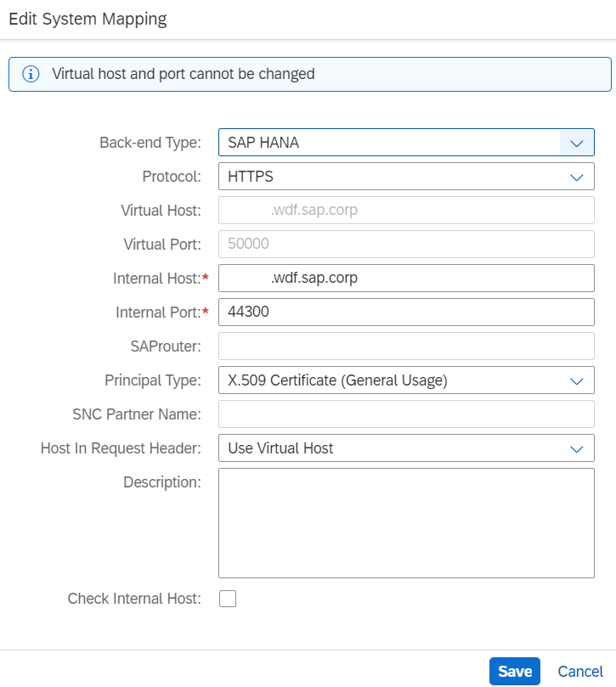The image size is (616, 687).
Task: Click inside the Description text area
Action: pyautogui.click(x=406, y=523)
